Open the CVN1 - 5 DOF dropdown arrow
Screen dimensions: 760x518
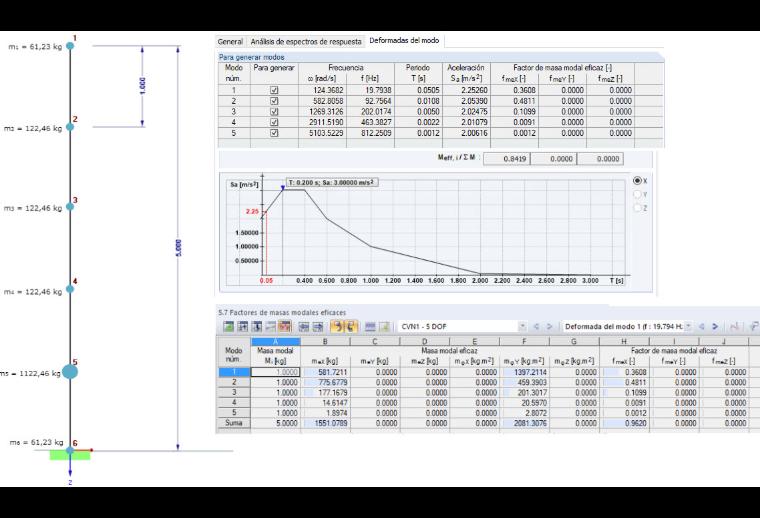click(522, 327)
